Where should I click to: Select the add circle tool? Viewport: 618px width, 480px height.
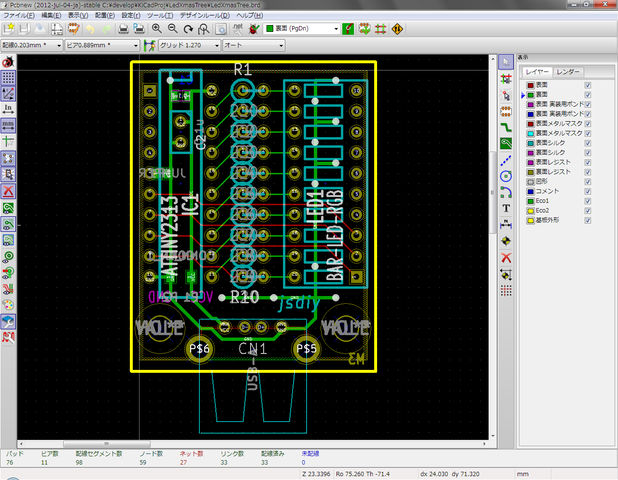click(506, 176)
